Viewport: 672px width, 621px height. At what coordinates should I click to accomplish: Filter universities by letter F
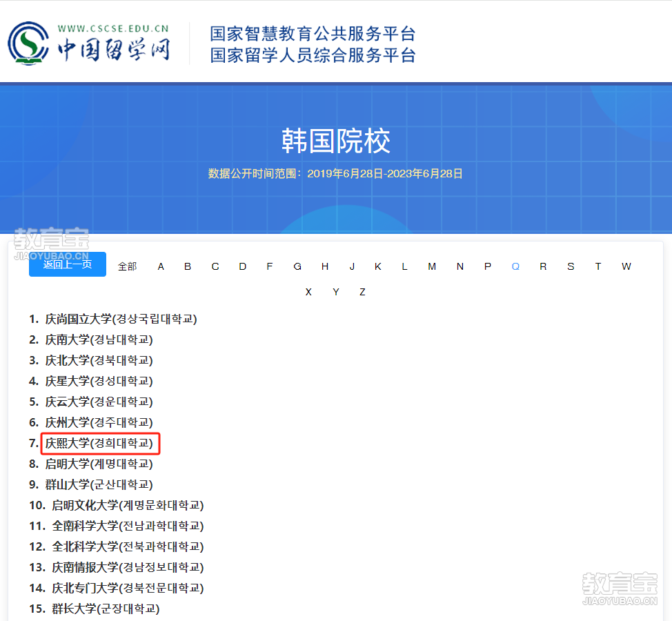point(270,266)
